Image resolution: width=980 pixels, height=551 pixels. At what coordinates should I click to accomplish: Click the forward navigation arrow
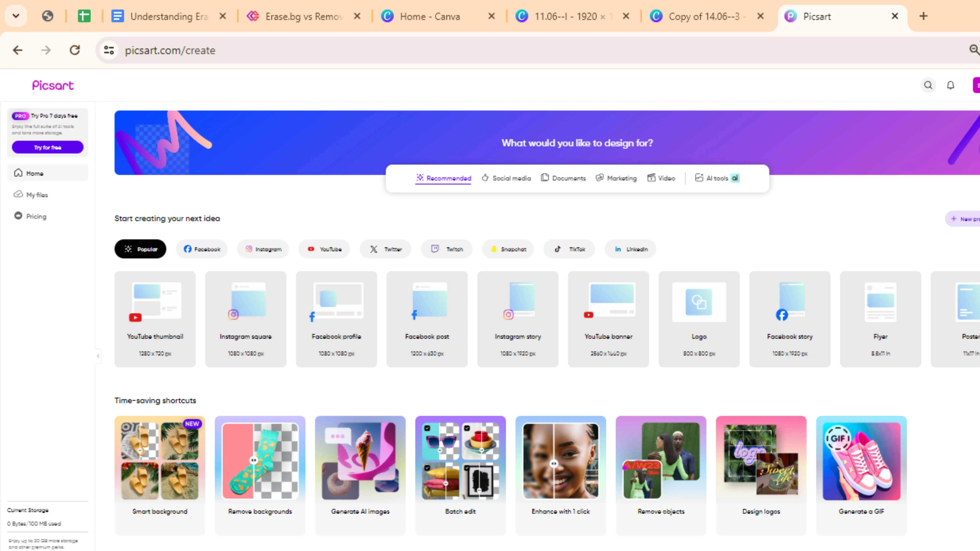click(46, 50)
